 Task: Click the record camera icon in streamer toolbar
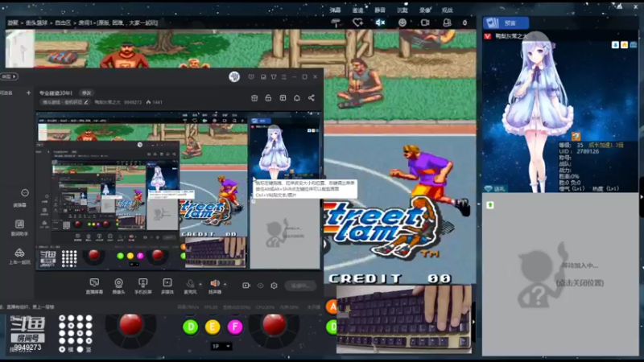tap(246, 286)
